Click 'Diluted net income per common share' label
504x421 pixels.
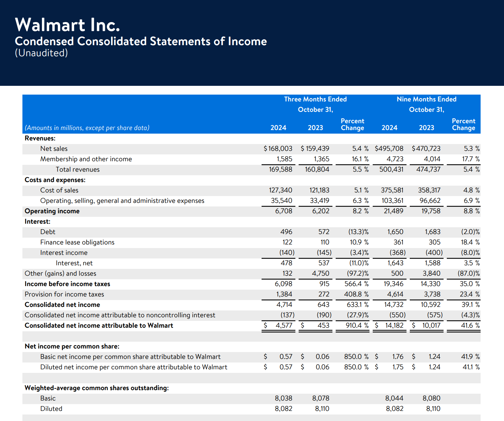pos(134,367)
